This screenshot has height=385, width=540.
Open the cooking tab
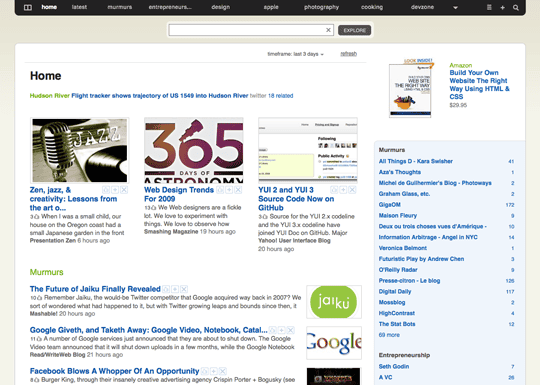(372, 7)
